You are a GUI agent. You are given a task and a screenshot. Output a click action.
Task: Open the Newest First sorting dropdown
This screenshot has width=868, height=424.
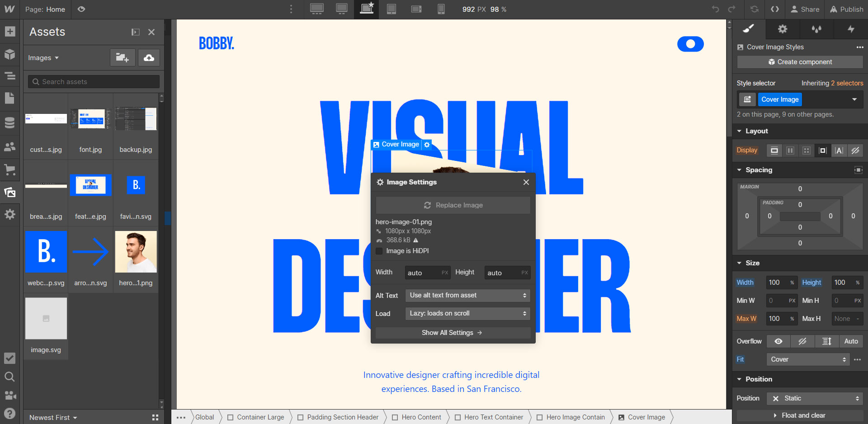click(x=52, y=417)
